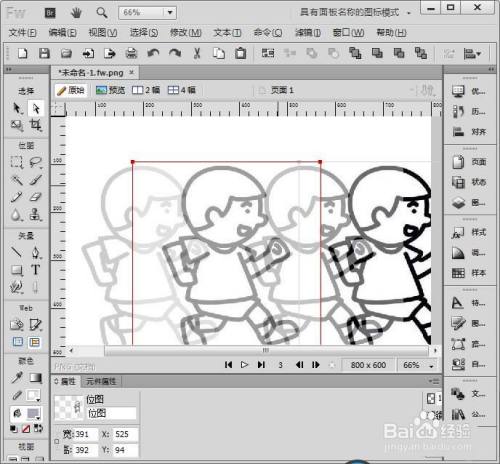Open the fill color swatch
The width and height of the screenshot is (500, 464).
(34, 414)
